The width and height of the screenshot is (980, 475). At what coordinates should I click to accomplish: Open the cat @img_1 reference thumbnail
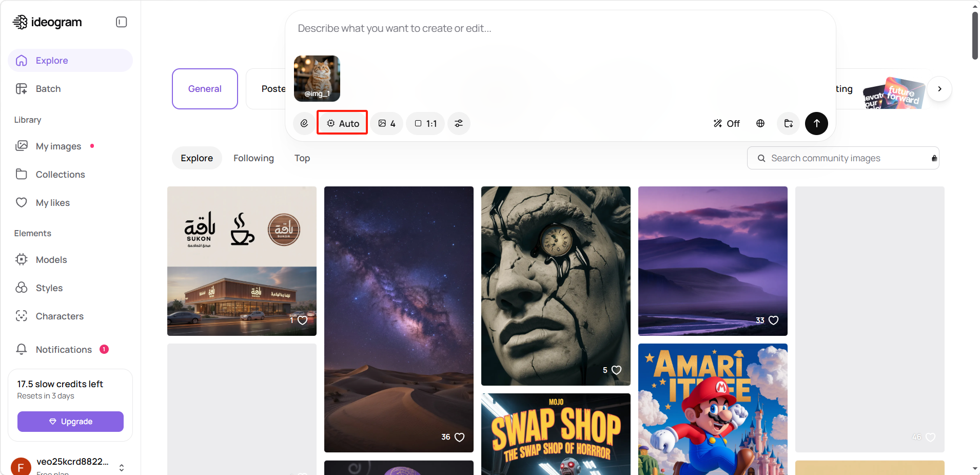click(317, 79)
